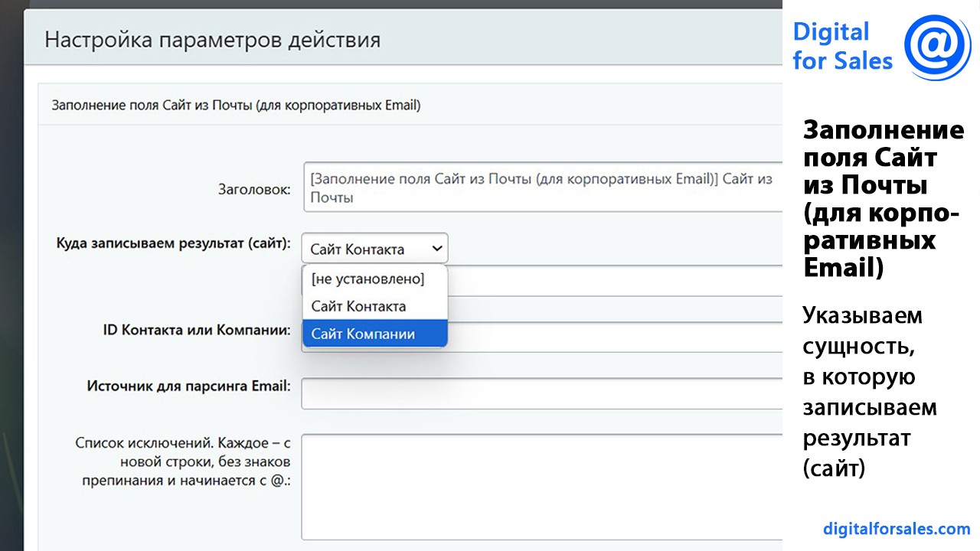Click the section header "Заполнение поля Сайт из Почты"
Screen dimensions: 980x551
(236, 105)
